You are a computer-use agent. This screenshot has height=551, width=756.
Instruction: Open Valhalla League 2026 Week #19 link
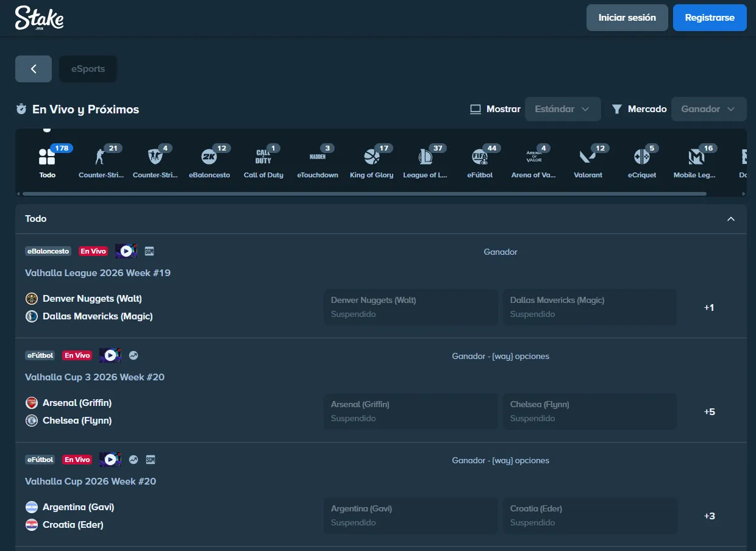pyautogui.click(x=98, y=272)
